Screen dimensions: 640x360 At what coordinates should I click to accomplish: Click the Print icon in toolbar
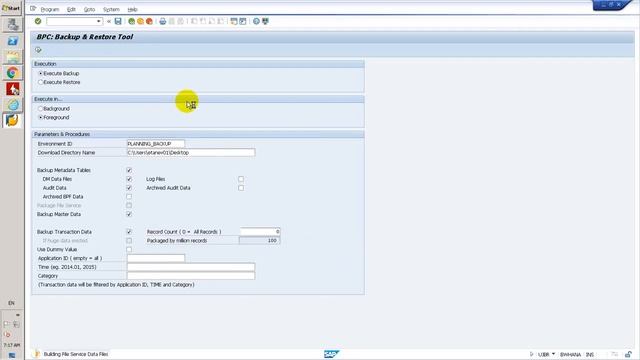tap(162, 21)
